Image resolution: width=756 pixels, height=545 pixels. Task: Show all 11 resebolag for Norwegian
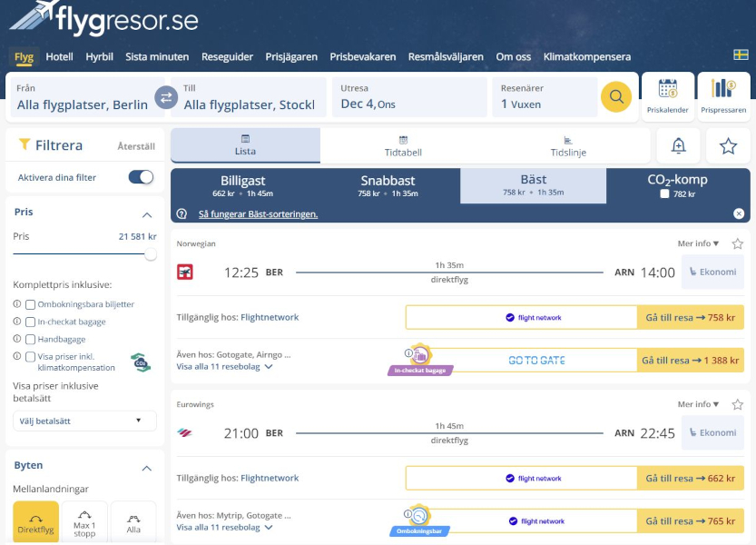[x=224, y=367]
